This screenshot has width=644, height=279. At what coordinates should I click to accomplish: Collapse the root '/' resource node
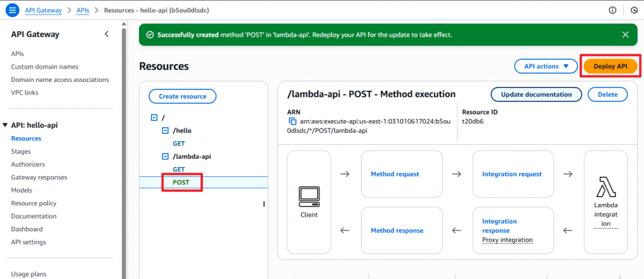coord(154,118)
